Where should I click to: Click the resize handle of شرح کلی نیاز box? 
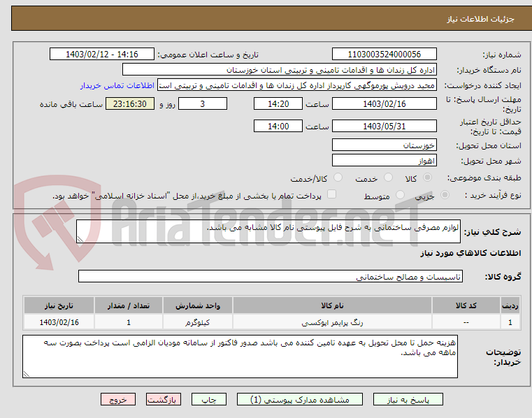[x=80, y=239]
